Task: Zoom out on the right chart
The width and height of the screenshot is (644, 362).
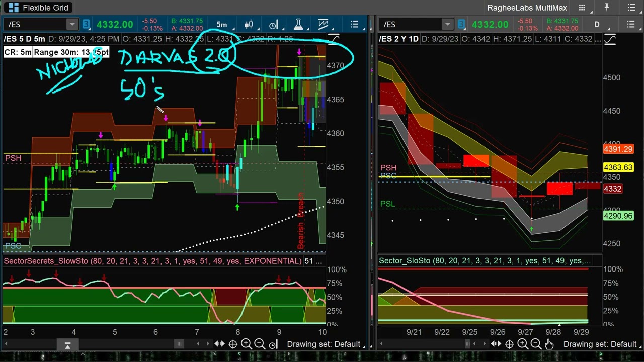Action: click(536, 344)
